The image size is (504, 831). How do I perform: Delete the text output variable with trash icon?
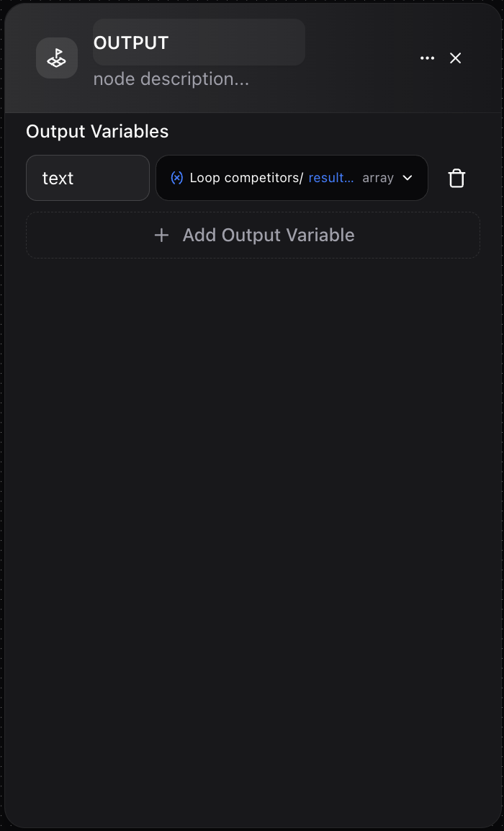[x=456, y=178]
